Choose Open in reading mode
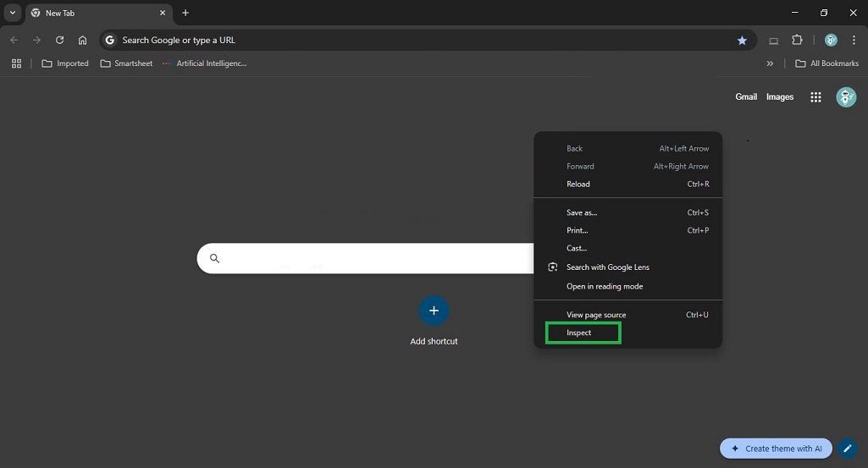 point(628,287)
